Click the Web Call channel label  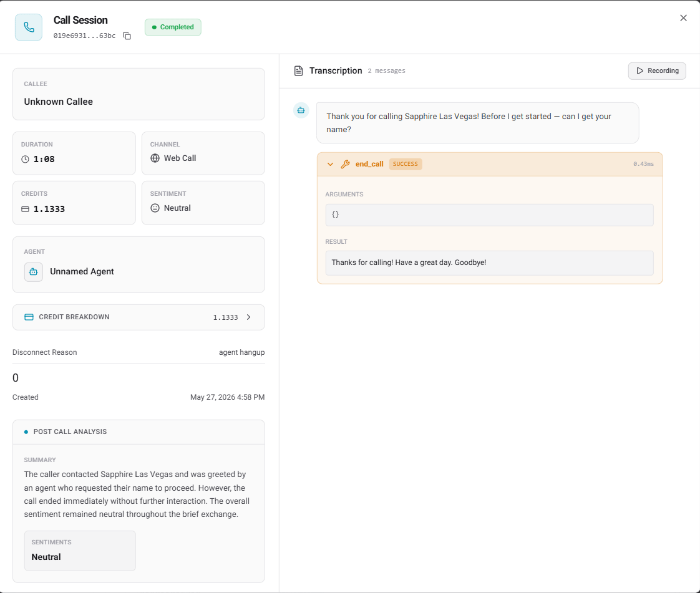[180, 158]
